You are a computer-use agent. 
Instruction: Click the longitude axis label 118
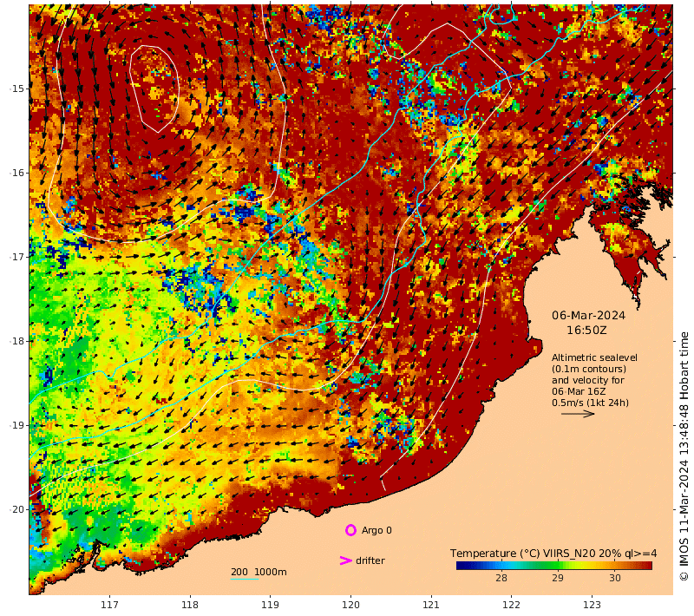(x=190, y=605)
